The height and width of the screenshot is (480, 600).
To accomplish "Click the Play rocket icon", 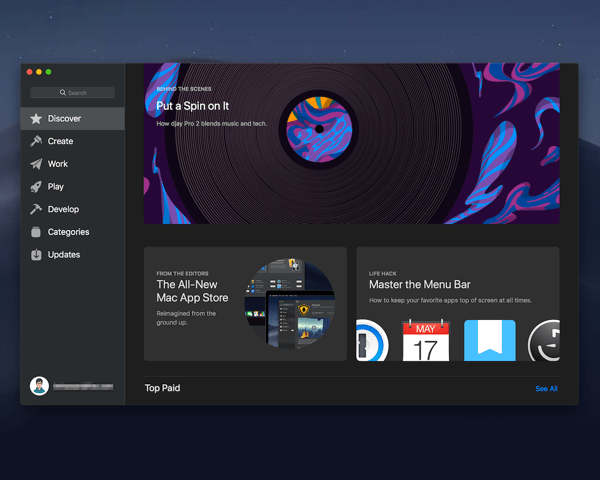I will click(36, 187).
